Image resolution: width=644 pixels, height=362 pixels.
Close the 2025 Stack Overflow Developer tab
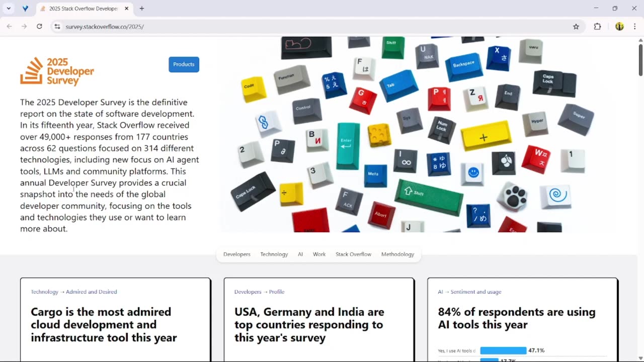(x=127, y=9)
